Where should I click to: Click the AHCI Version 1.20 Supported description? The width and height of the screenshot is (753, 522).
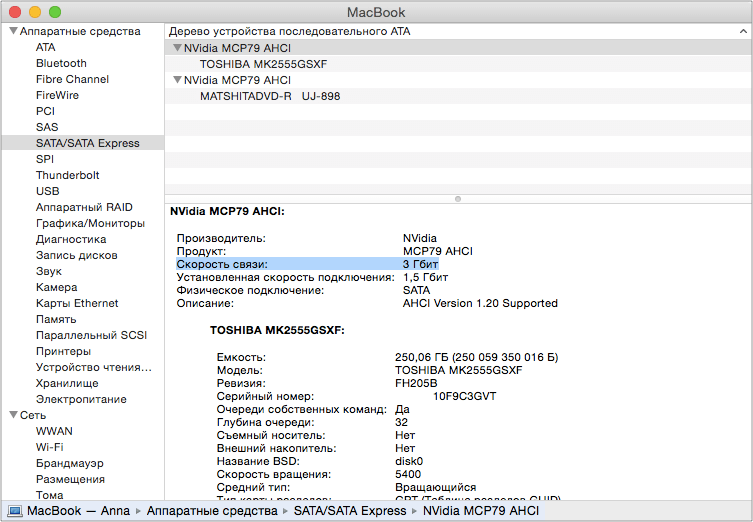(480, 303)
